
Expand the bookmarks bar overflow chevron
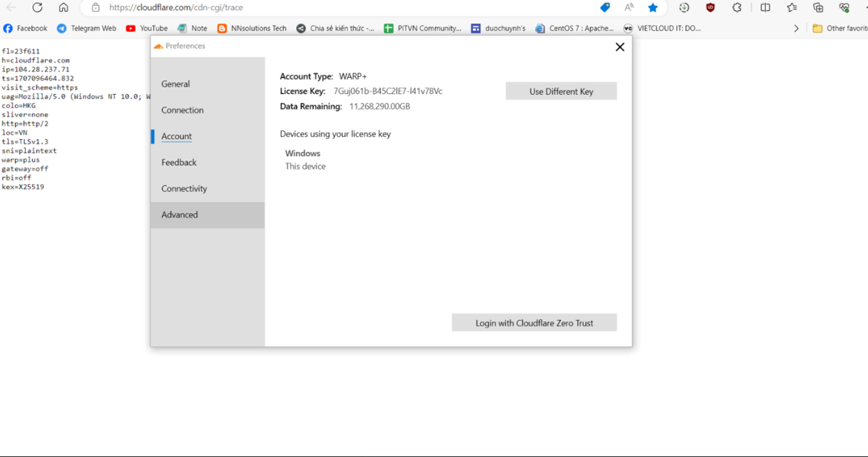point(796,29)
